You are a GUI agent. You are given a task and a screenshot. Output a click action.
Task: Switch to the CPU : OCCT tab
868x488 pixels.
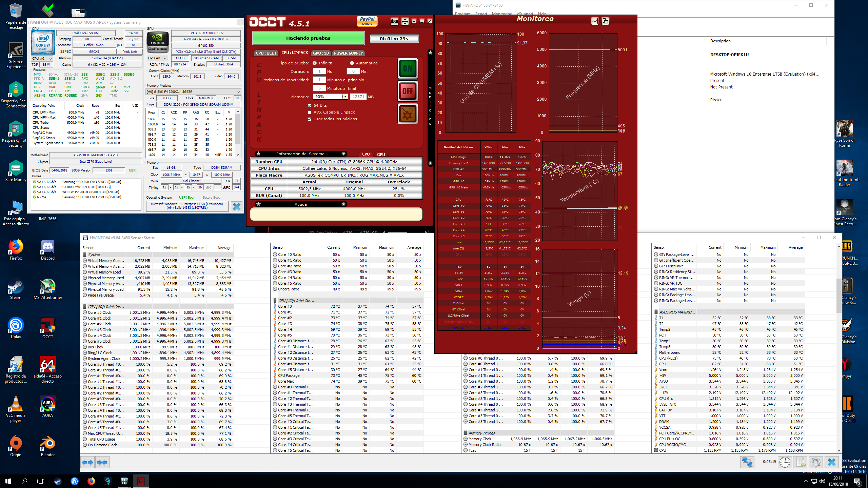[x=266, y=53]
